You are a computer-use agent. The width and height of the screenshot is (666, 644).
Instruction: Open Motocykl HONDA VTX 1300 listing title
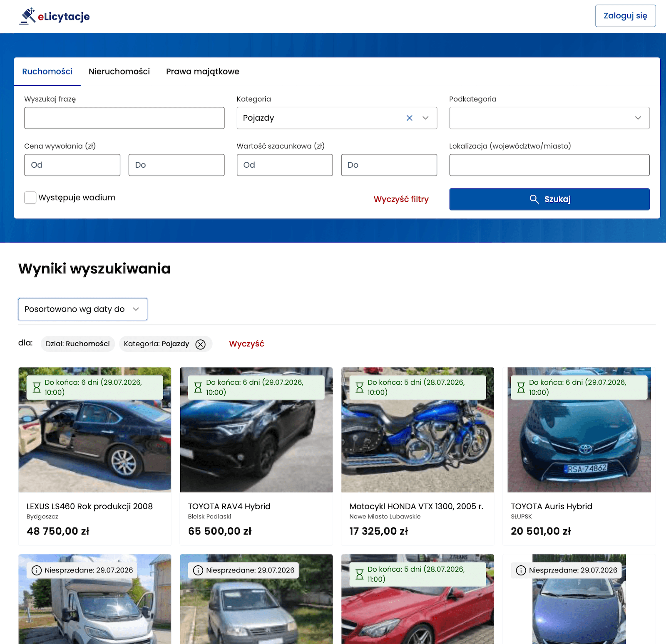point(416,506)
